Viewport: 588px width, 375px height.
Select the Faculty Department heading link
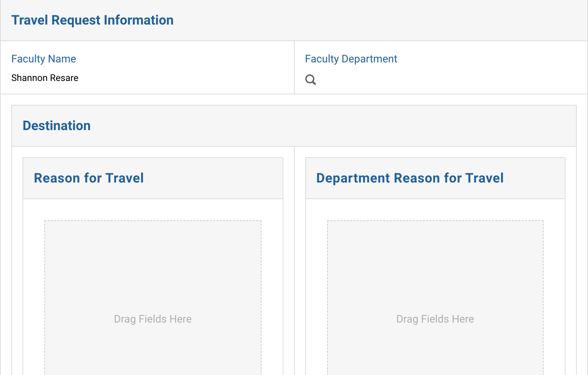(351, 59)
